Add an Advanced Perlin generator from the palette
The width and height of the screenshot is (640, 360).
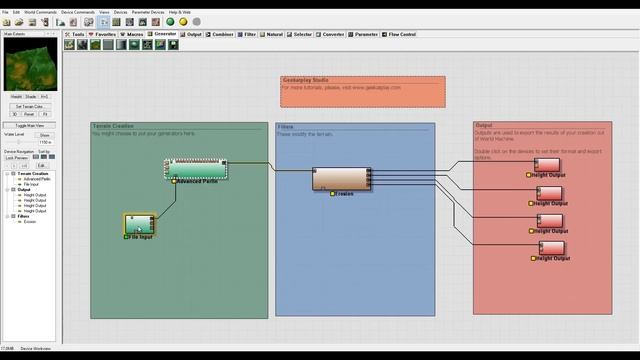[x=95, y=44]
